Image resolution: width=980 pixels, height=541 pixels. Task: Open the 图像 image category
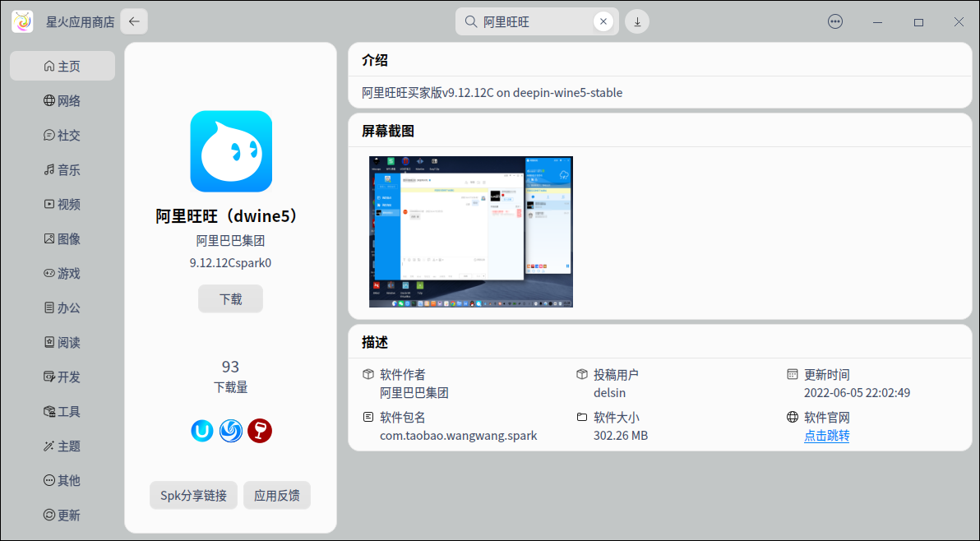[62, 238]
